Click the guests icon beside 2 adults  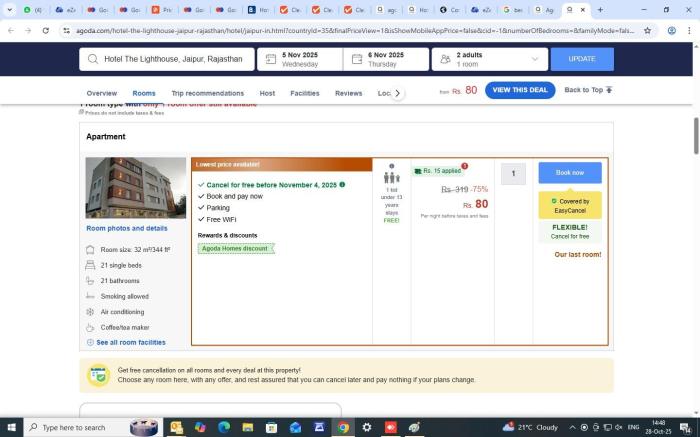[x=444, y=59]
